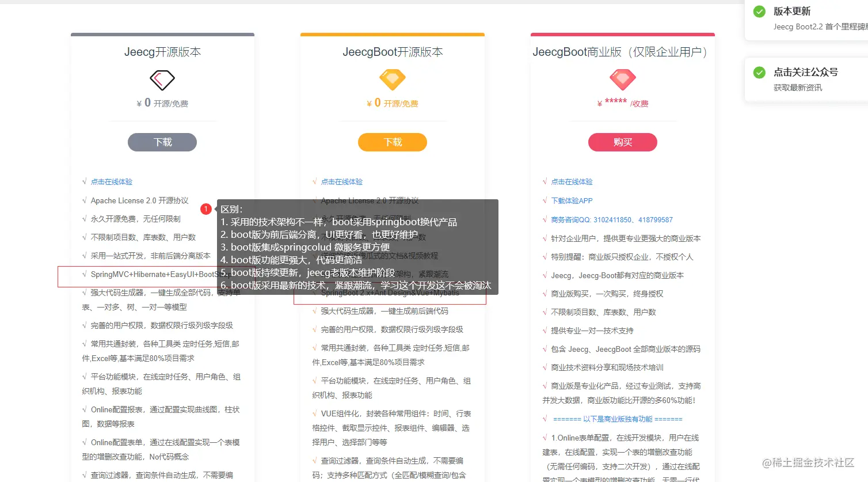
Task: Click 完善的用户权限 line in JeecgBoot开源版本
Action: tap(392, 330)
